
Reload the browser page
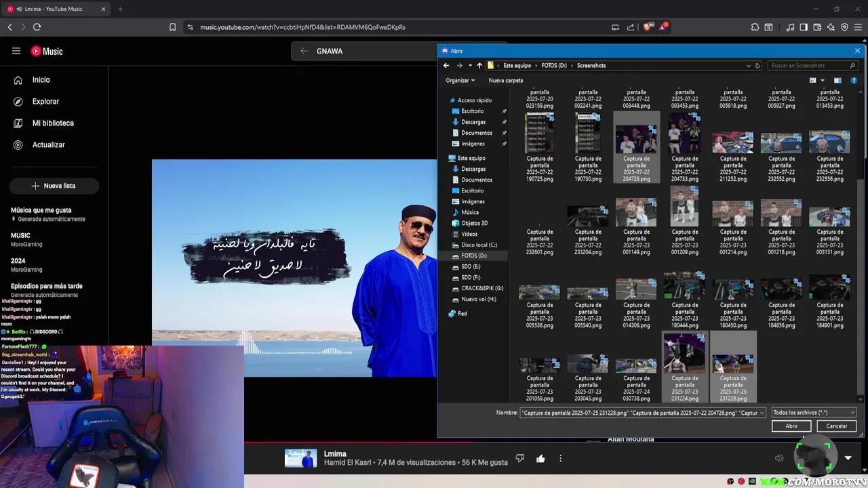[x=37, y=27]
